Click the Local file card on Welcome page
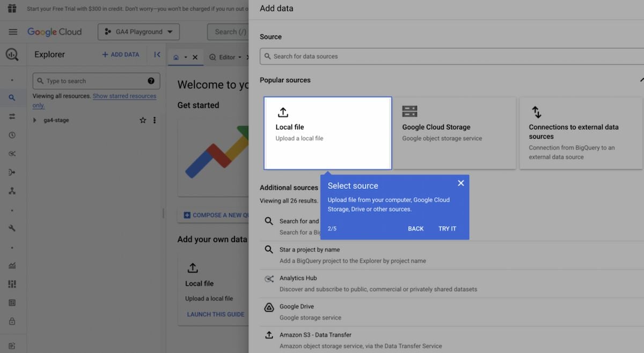Viewport: 644px width, 353px height. (x=213, y=290)
